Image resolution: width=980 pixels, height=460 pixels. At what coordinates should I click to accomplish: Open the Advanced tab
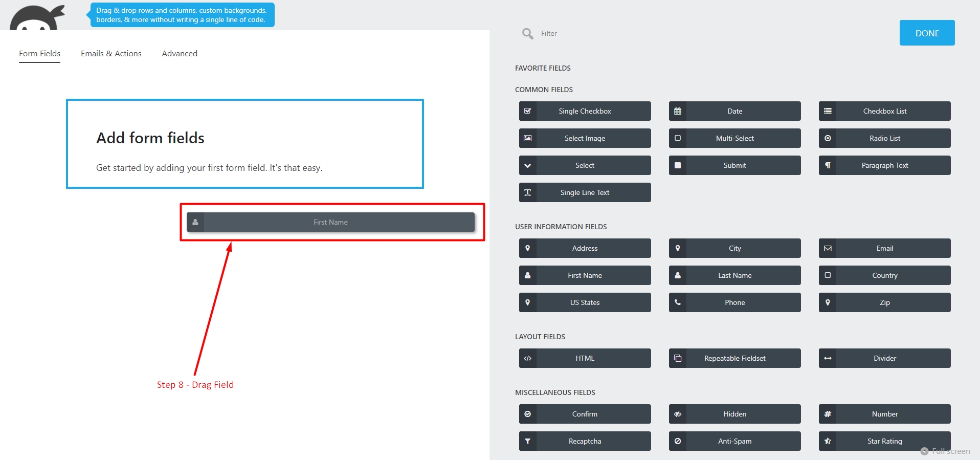click(x=180, y=53)
